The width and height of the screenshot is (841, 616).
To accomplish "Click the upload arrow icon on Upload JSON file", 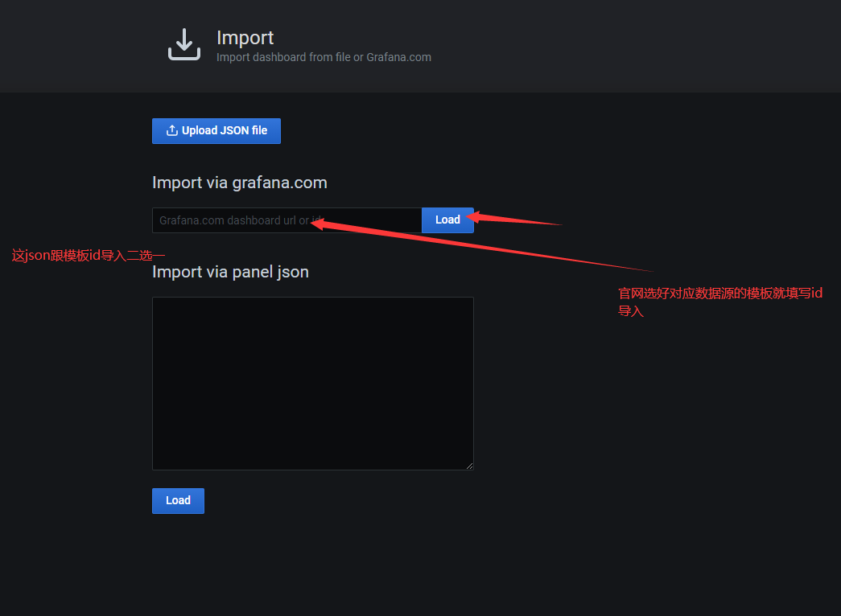I will pyautogui.click(x=171, y=130).
